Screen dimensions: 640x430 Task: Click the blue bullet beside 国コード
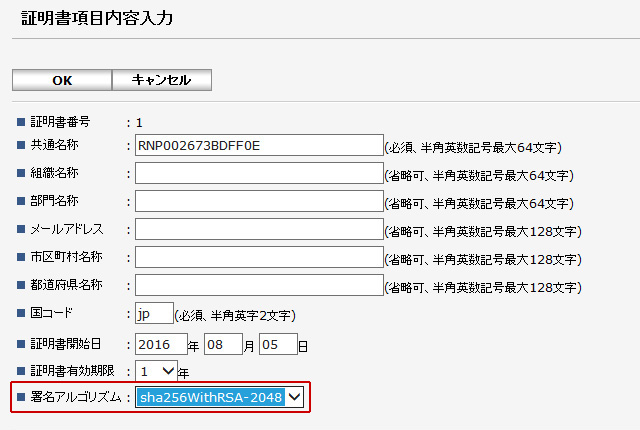21,313
